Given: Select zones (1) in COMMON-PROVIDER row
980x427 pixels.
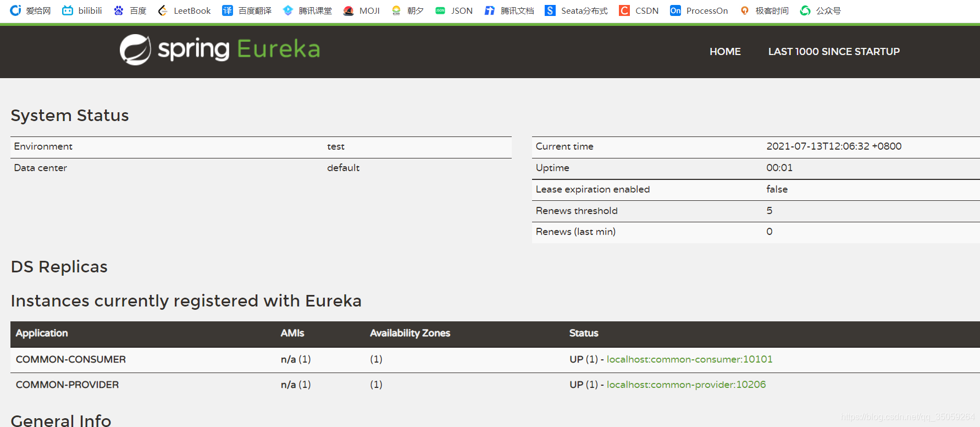Looking at the screenshot, I should tap(376, 385).
